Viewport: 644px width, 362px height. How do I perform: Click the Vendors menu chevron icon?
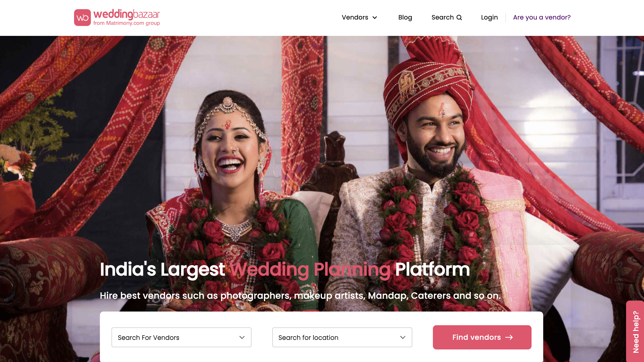point(374,17)
